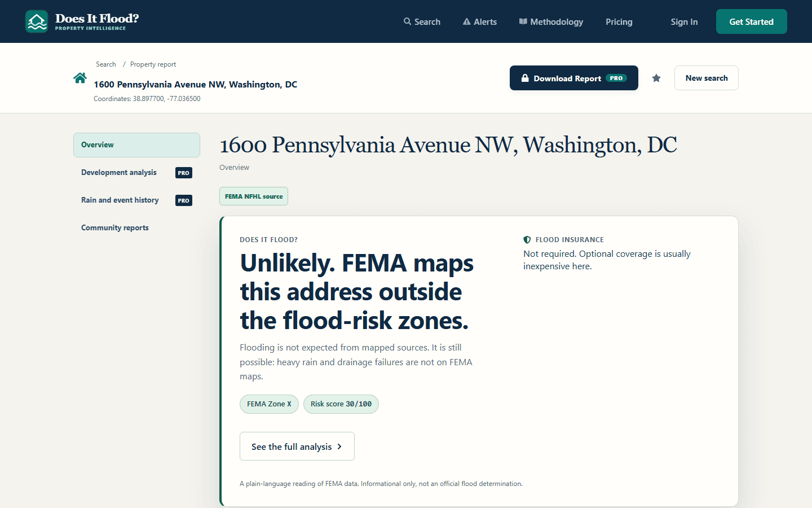Viewport: 812px width, 508px height.
Task: Click the PROPERTY INTELLIGENCE tagline
Action: pyautogui.click(x=90, y=28)
